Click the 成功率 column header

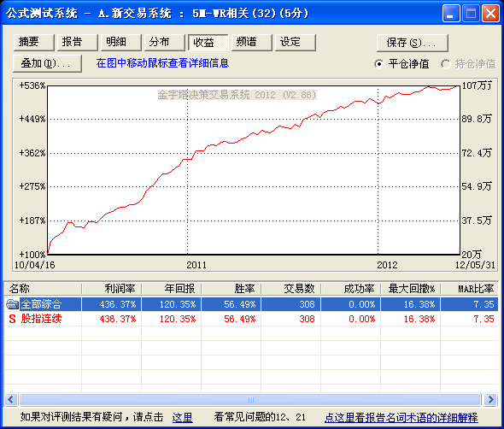(x=351, y=289)
